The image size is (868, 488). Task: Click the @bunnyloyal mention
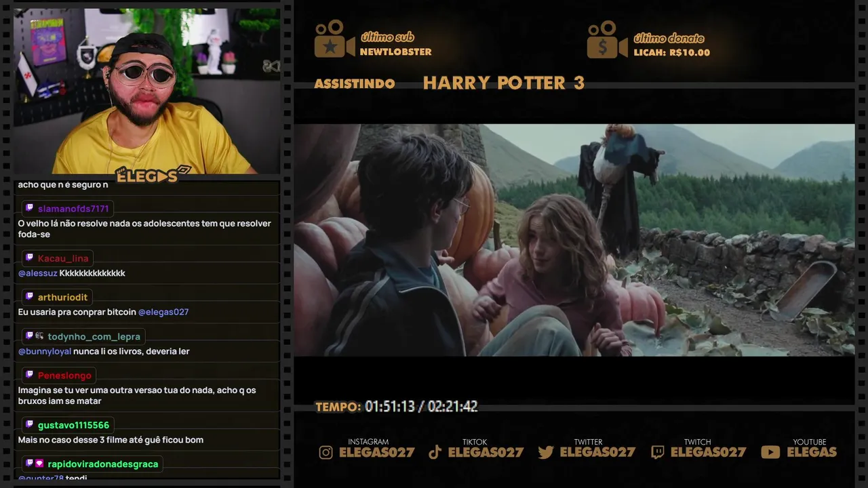45,351
